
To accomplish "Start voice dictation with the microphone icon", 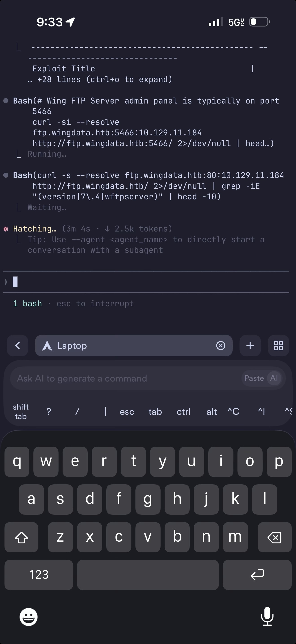I will (267, 617).
